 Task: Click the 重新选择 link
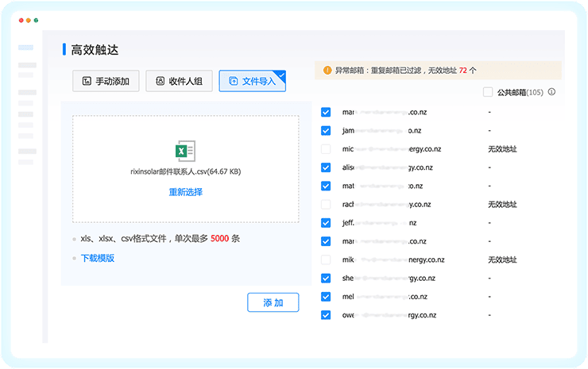(x=185, y=192)
